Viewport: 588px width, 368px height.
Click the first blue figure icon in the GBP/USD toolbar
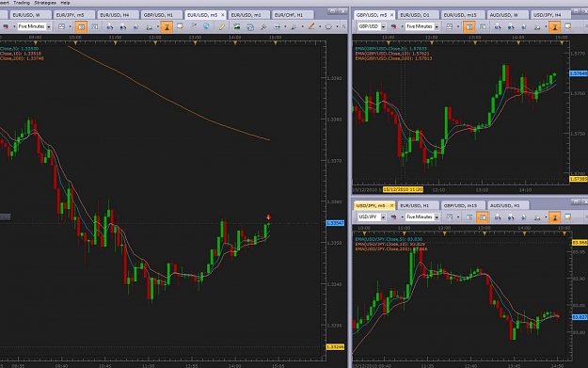[x=498, y=26]
